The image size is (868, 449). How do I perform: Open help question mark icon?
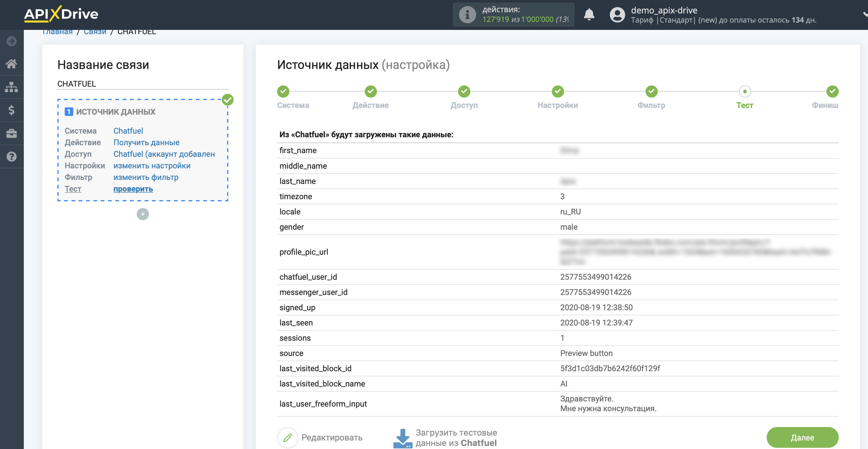click(12, 156)
